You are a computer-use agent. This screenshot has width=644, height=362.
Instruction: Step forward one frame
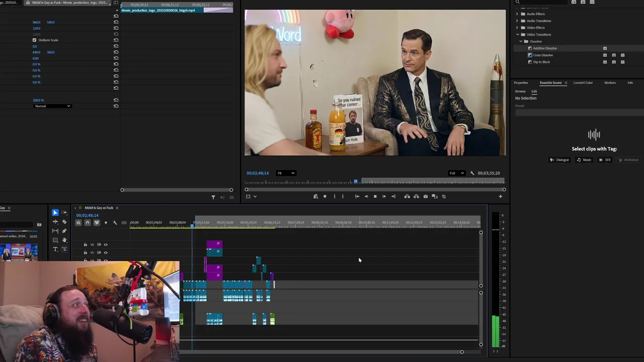tap(384, 197)
